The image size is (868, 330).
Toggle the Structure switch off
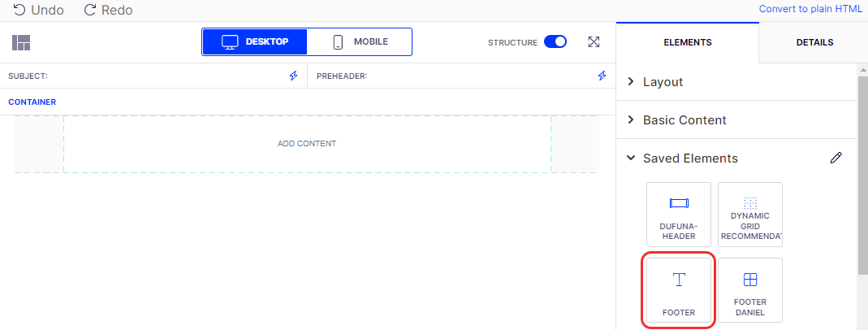tap(555, 42)
